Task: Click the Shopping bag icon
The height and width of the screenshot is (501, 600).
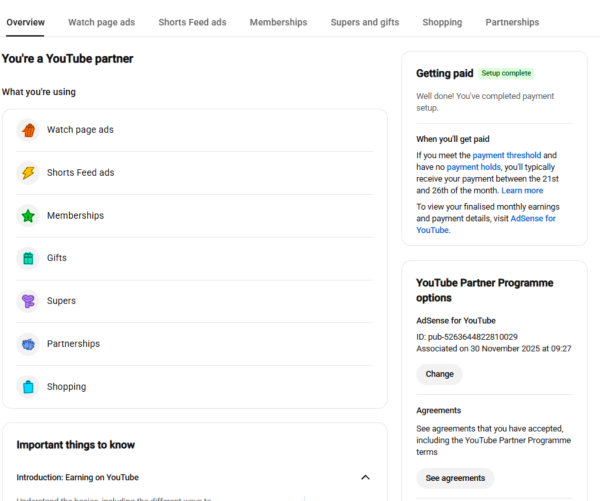Action: click(28, 387)
